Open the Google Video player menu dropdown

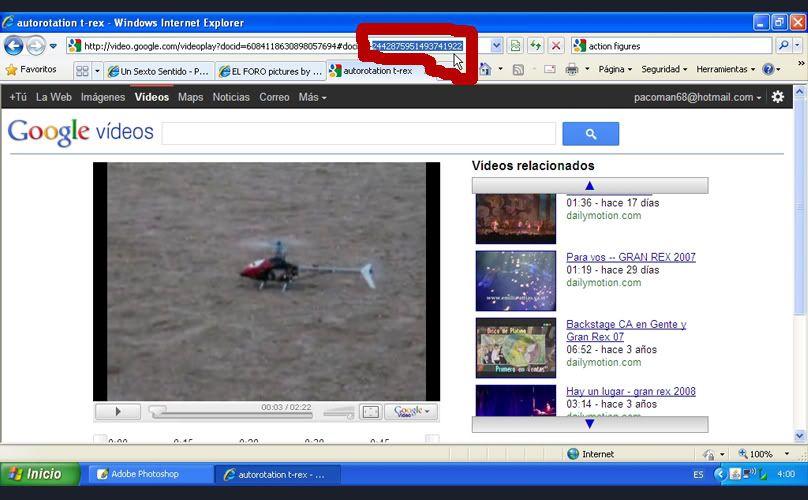412,411
